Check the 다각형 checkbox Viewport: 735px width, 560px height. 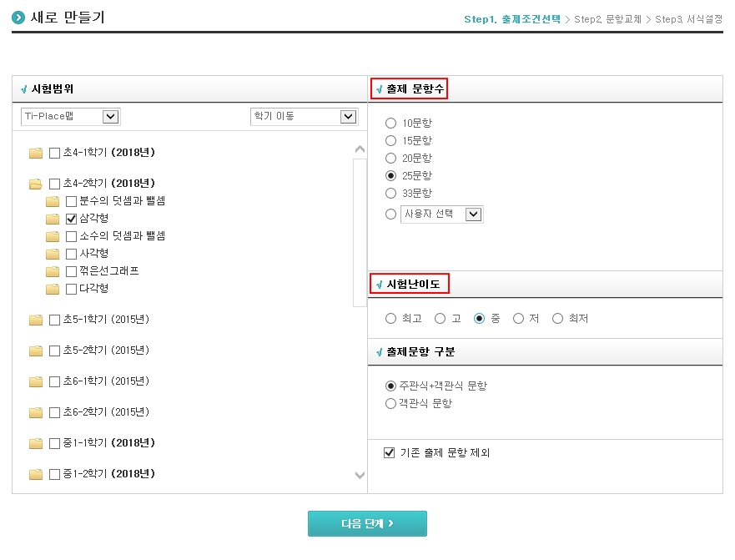point(71,289)
